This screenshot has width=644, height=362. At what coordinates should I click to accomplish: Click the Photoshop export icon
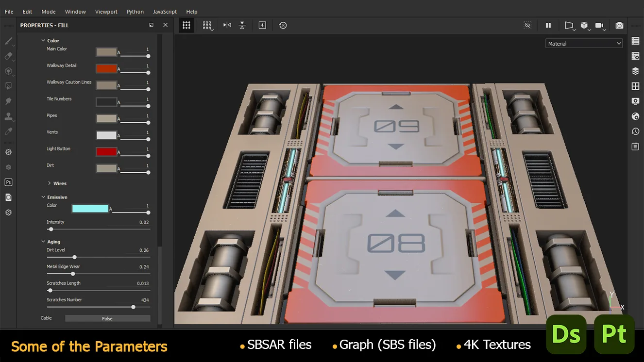click(8, 182)
